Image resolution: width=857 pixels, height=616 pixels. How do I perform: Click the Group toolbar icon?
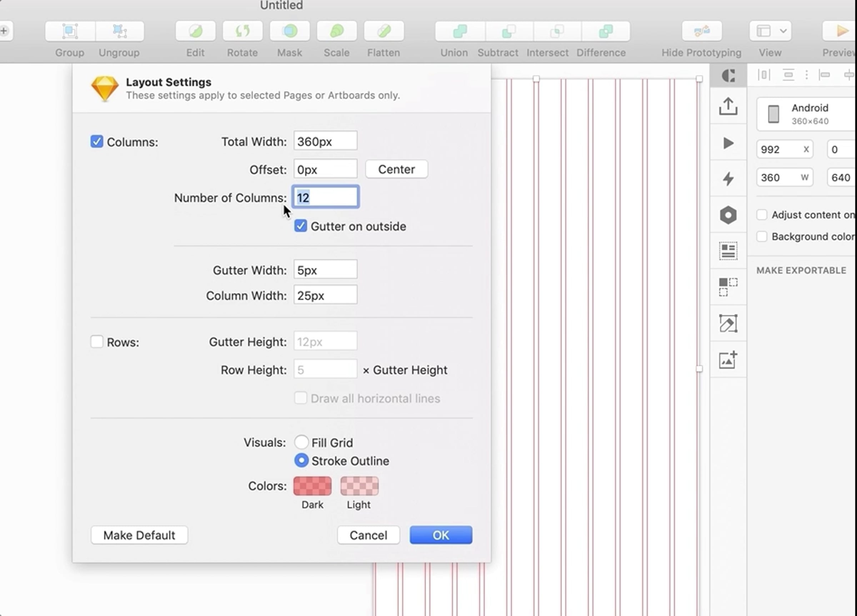70,31
